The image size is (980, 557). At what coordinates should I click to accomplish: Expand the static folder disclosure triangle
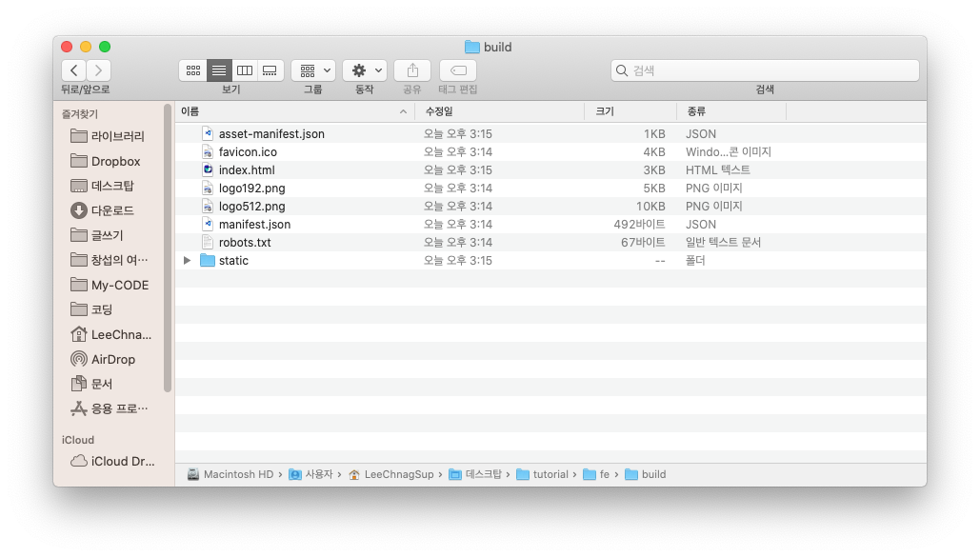[187, 261]
